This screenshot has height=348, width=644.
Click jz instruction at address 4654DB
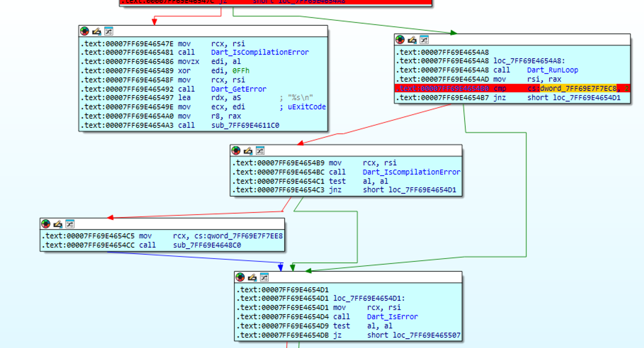348,335
